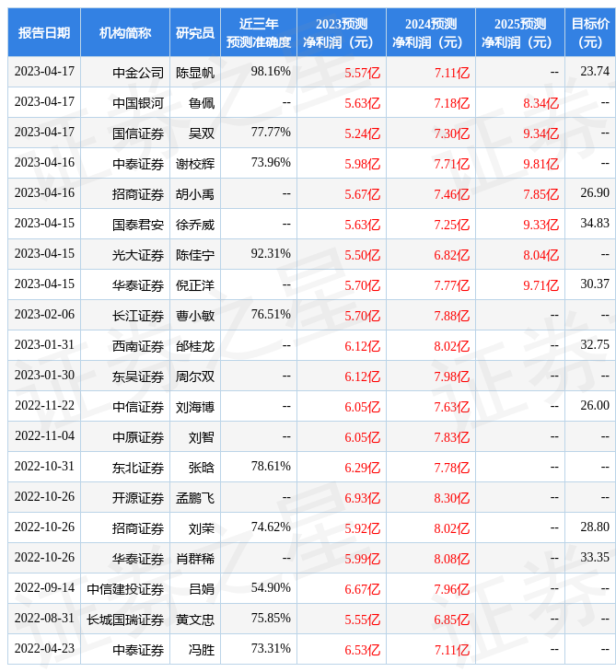Click the date 2023-01-30
616x672 pixels.
point(44,376)
